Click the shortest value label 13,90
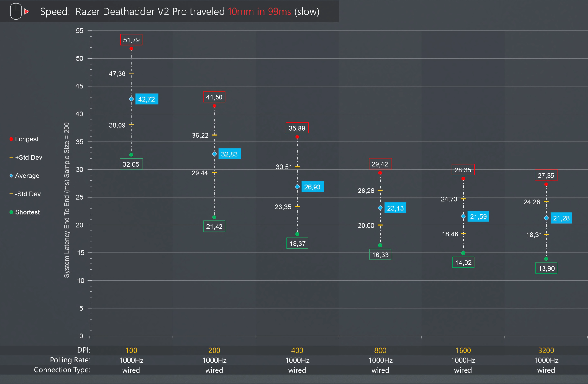Screen dimensions: 588x384 point(546,268)
